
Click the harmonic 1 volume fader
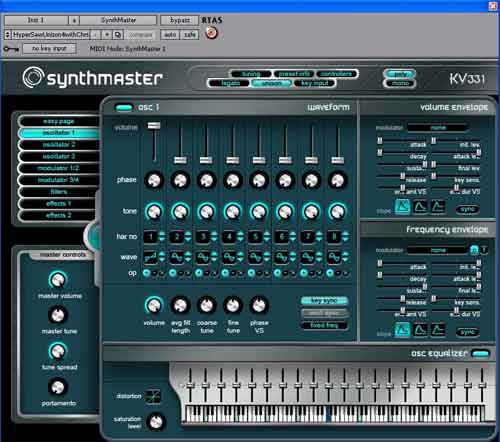pos(154,125)
